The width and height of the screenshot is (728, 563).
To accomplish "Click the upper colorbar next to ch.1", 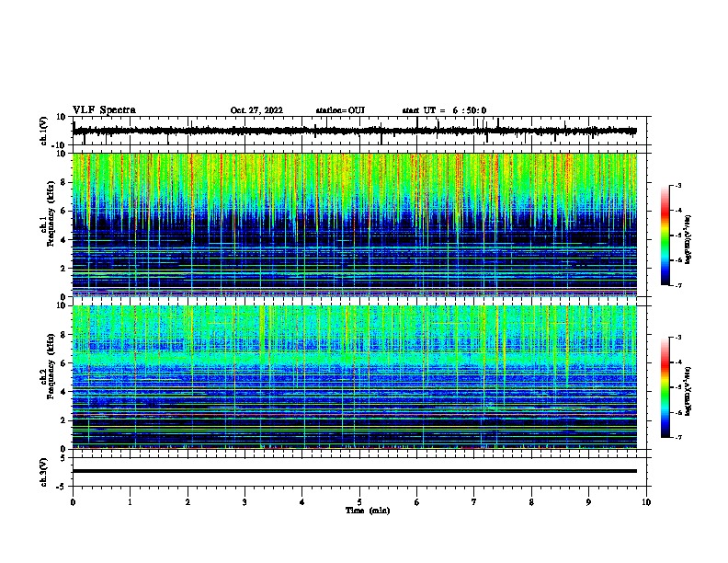I will (x=665, y=236).
